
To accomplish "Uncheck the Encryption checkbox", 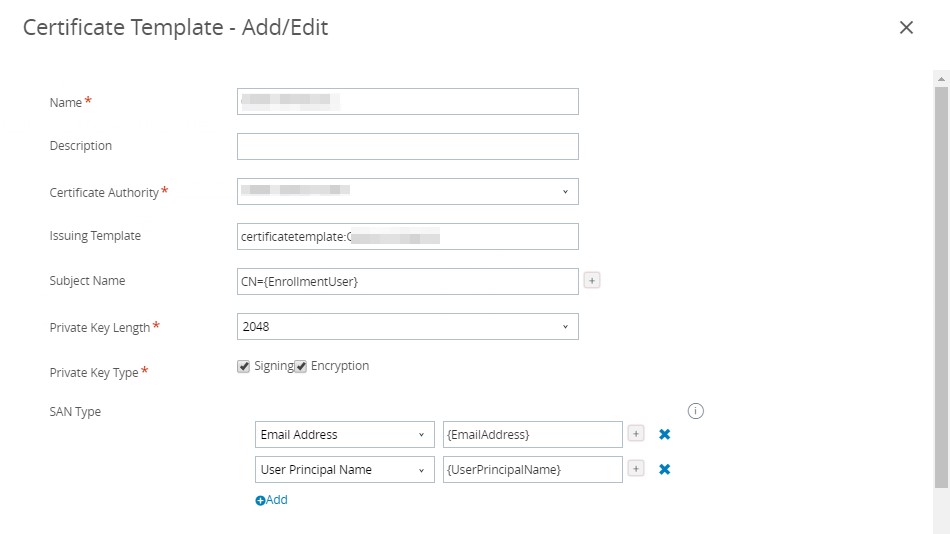I will (x=301, y=366).
